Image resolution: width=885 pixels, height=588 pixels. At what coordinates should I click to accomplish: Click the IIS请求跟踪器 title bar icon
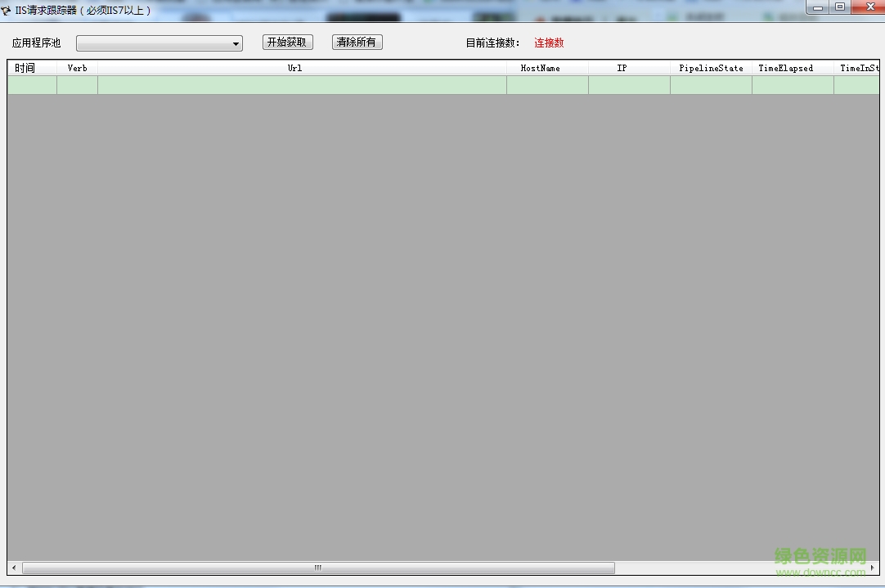click(x=7, y=9)
